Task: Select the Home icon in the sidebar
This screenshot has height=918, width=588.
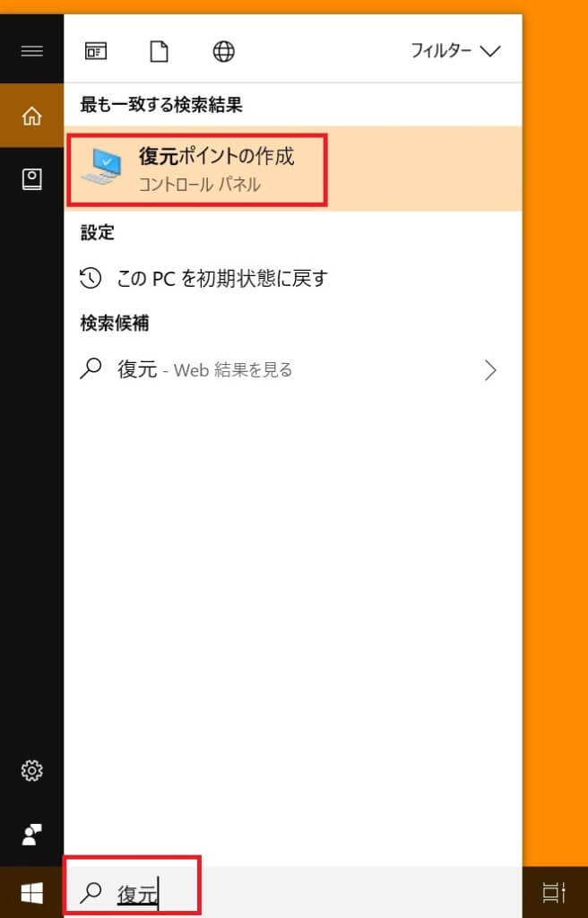Action: pos(31,116)
